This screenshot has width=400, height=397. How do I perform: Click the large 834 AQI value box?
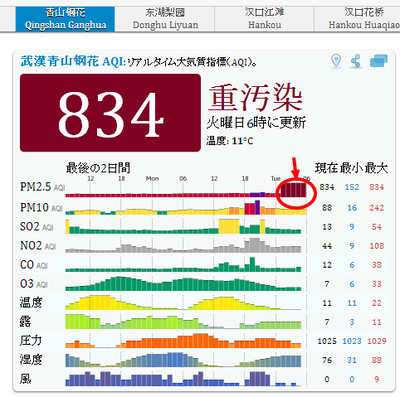click(110, 113)
